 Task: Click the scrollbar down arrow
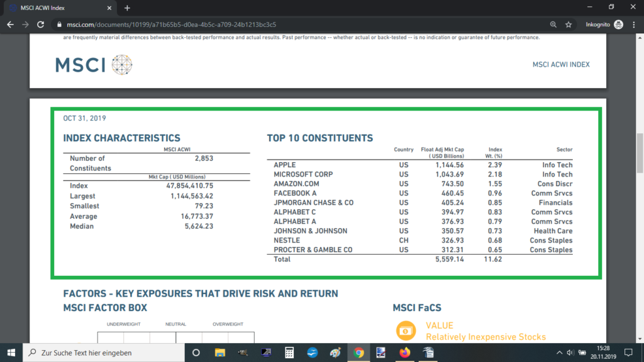[x=640, y=339]
